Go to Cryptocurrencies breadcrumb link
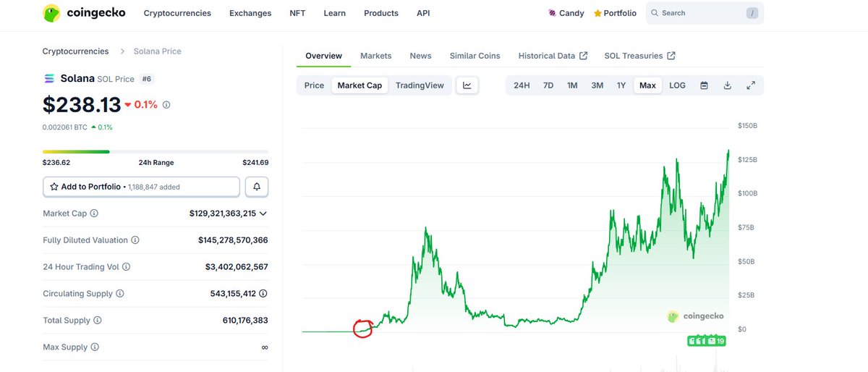The image size is (868, 372). coord(75,51)
